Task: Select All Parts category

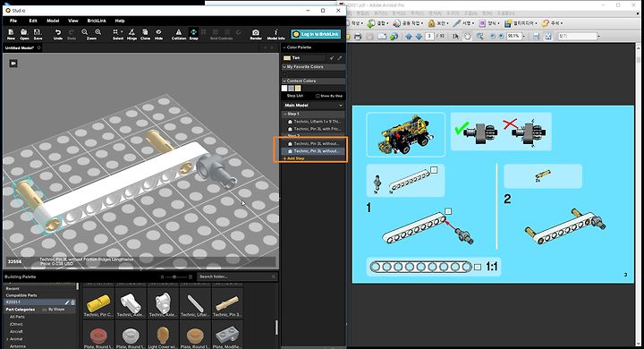Action: 17,317
